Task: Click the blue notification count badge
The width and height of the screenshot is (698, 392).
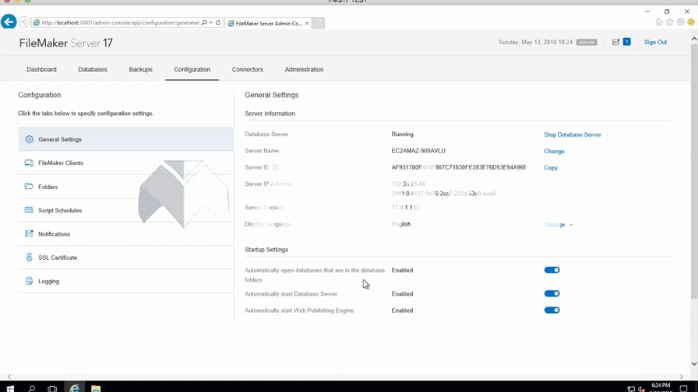Action: pos(626,42)
